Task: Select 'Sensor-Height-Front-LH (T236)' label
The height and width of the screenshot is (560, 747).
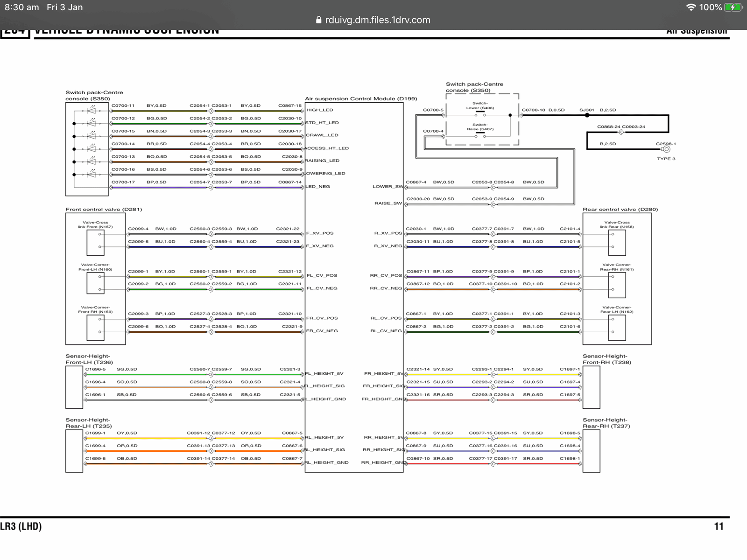Action: 89,359
